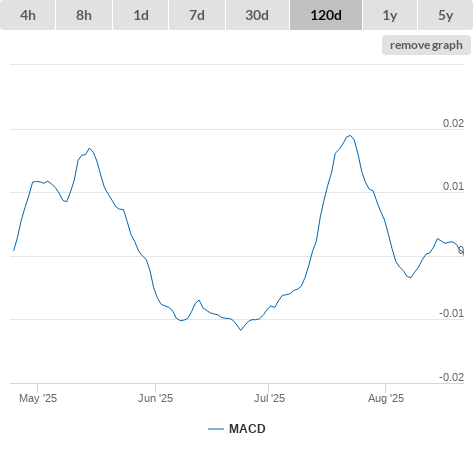
Task: Click the active 120d range tab
Action: click(x=326, y=15)
